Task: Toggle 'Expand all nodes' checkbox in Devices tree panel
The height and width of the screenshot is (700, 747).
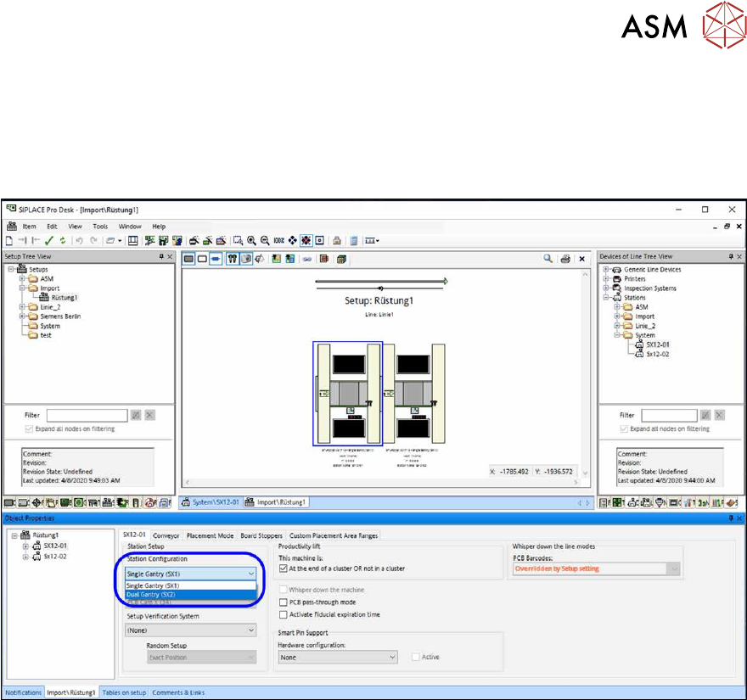Action: [x=624, y=429]
